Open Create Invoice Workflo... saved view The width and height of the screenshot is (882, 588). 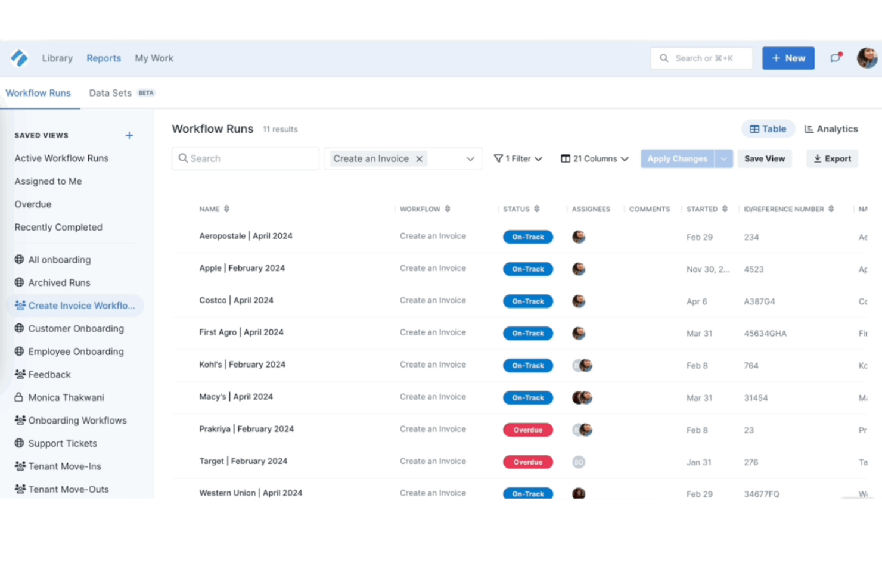pos(75,306)
